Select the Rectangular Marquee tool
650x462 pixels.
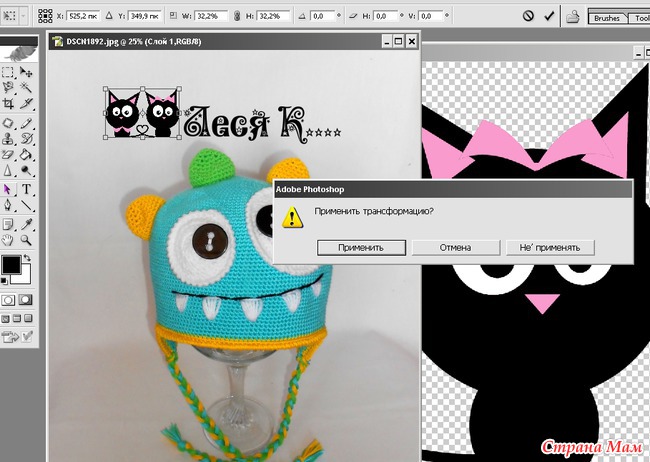pyautogui.click(x=8, y=73)
